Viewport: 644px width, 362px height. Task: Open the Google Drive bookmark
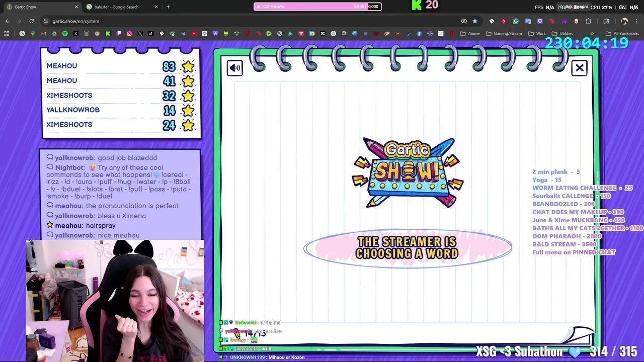coord(54,34)
